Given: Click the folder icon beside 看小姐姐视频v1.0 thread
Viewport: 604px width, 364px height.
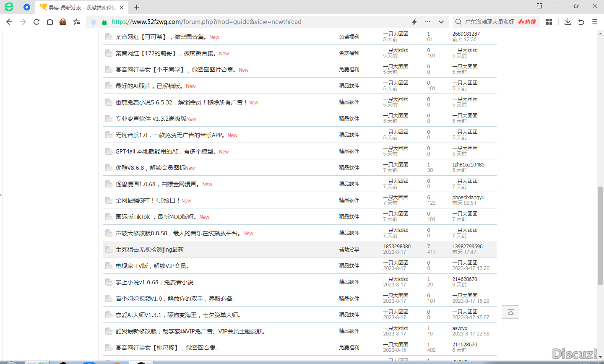Looking at the screenshot, I should pos(109,299).
